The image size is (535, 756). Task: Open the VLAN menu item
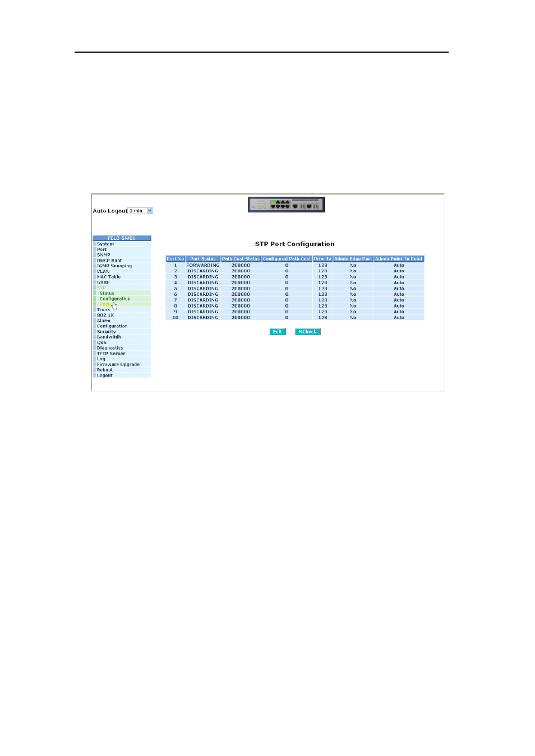point(103,271)
